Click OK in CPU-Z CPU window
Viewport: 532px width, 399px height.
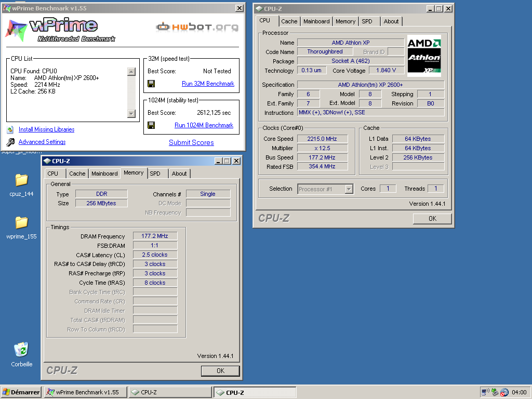432,219
